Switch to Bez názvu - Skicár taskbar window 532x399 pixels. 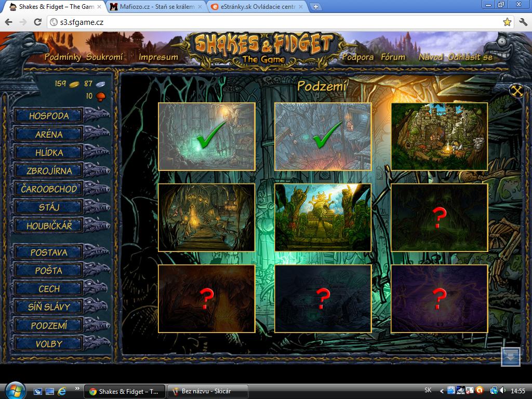click(x=208, y=391)
